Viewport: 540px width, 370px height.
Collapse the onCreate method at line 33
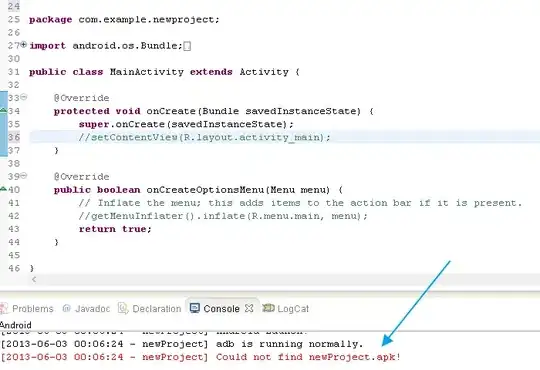pos(23,97)
